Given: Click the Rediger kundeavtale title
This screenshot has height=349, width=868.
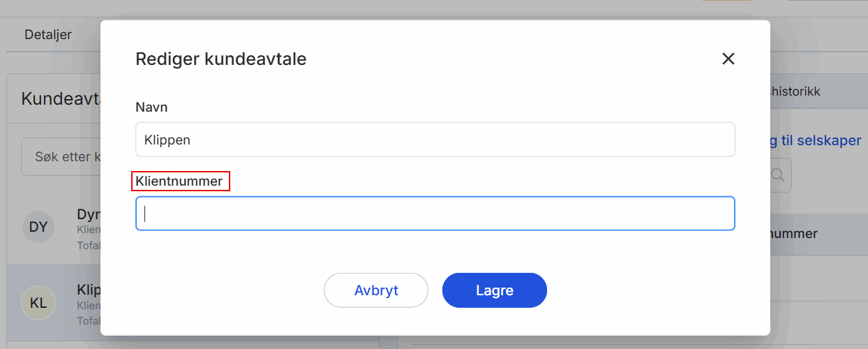Looking at the screenshot, I should click(x=220, y=59).
